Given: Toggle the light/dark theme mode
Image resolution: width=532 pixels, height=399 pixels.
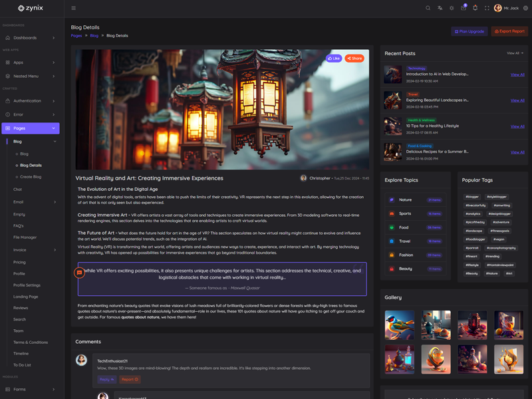Looking at the screenshot, I should (452, 8).
